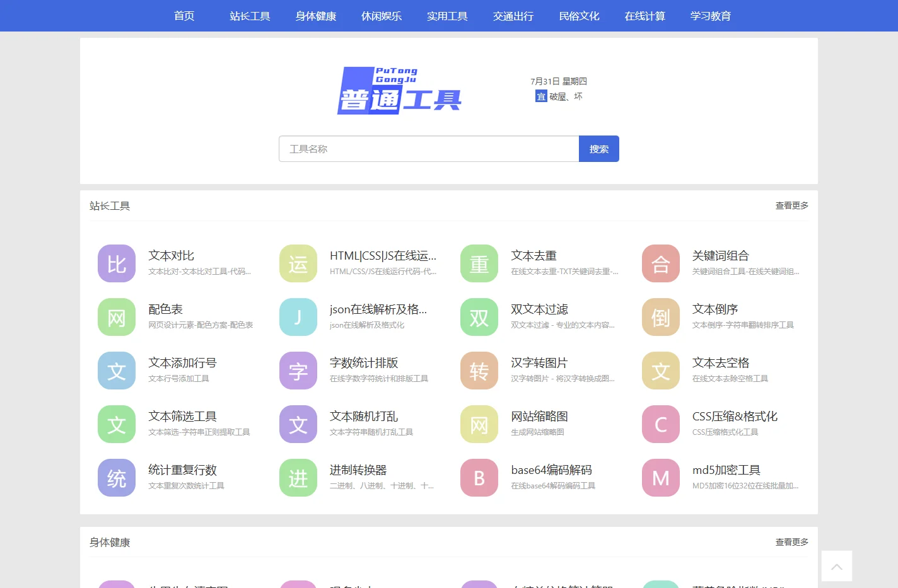Click the description 在线base64解码编码工具
898x588 pixels.
click(x=553, y=485)
